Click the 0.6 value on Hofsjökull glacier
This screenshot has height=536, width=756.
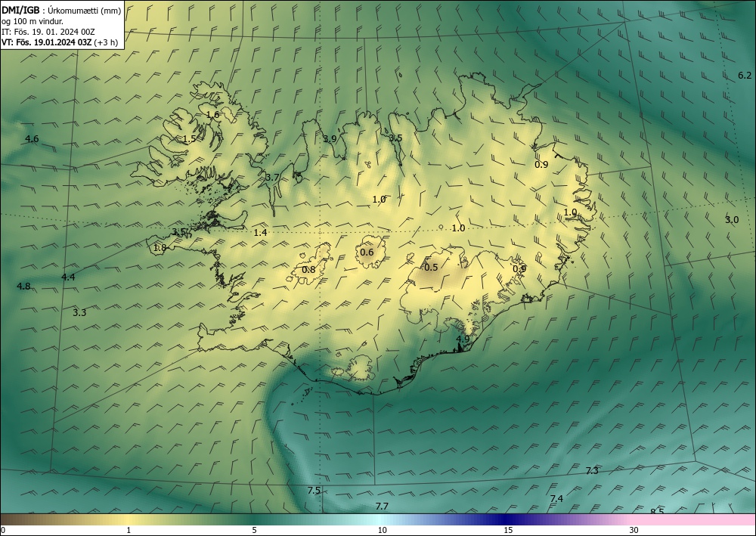(x=367, y=252)
